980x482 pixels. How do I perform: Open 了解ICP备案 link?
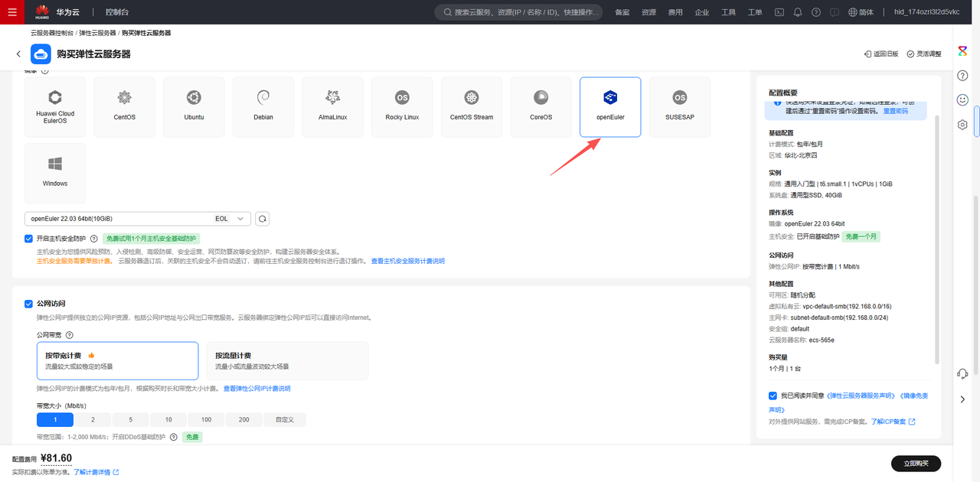(893, 422)
